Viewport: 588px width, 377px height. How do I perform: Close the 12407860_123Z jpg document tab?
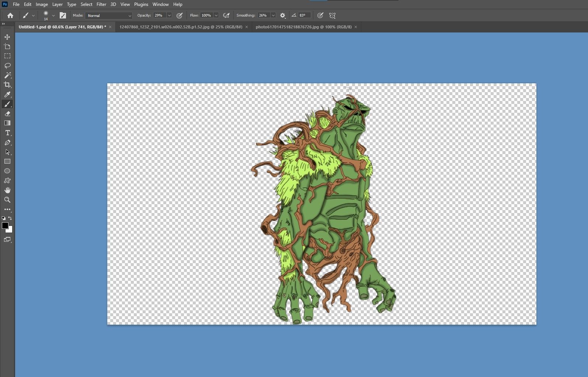(x=247, y=27)
